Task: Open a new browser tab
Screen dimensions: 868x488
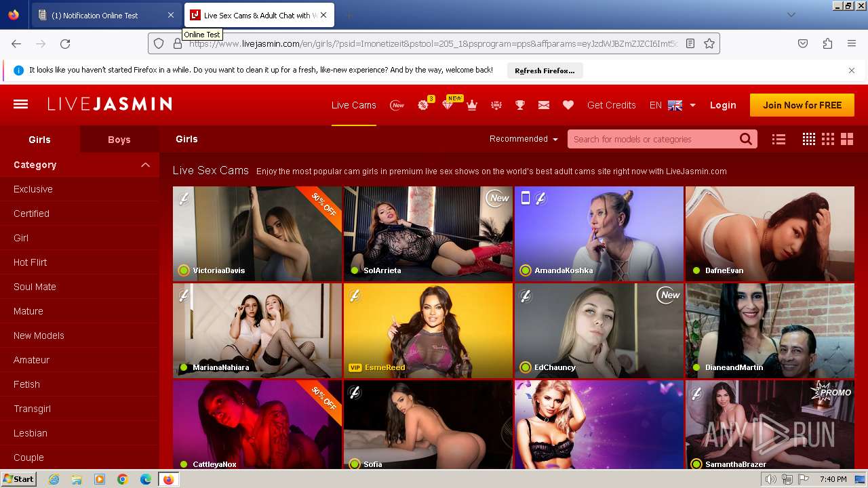Action: (349, 15)
